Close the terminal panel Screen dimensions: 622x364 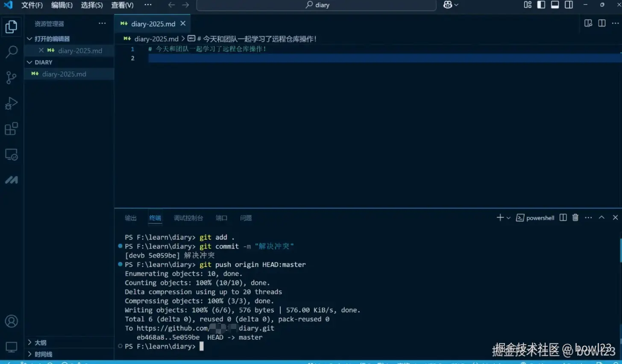pyautogui.click(x=615, y=217)
